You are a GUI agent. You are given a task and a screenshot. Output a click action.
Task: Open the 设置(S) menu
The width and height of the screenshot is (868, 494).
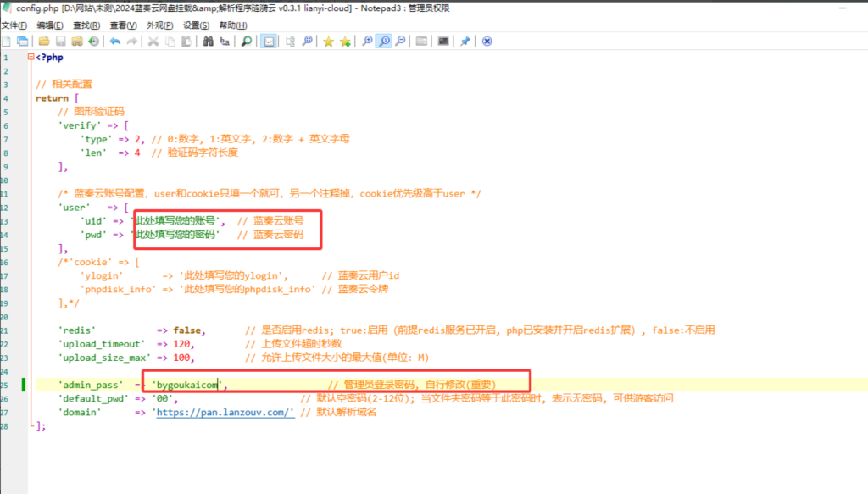[x=198, y=25]
